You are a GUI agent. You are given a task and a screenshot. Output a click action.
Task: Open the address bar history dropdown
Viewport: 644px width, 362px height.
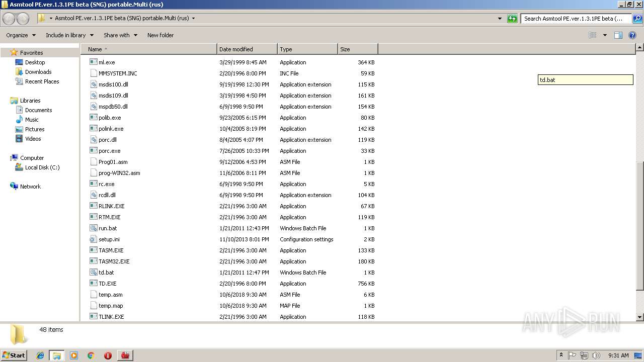pyautogui.click(x=500, y=19)
